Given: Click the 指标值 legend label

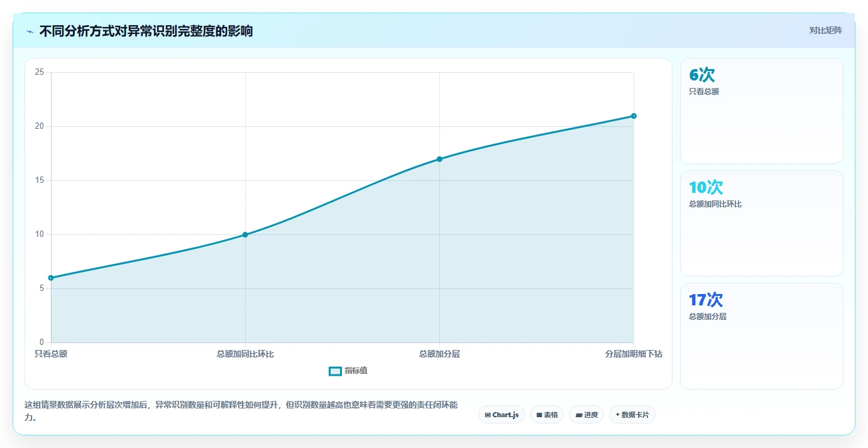Looking at the screenshot, I should 356,371.
